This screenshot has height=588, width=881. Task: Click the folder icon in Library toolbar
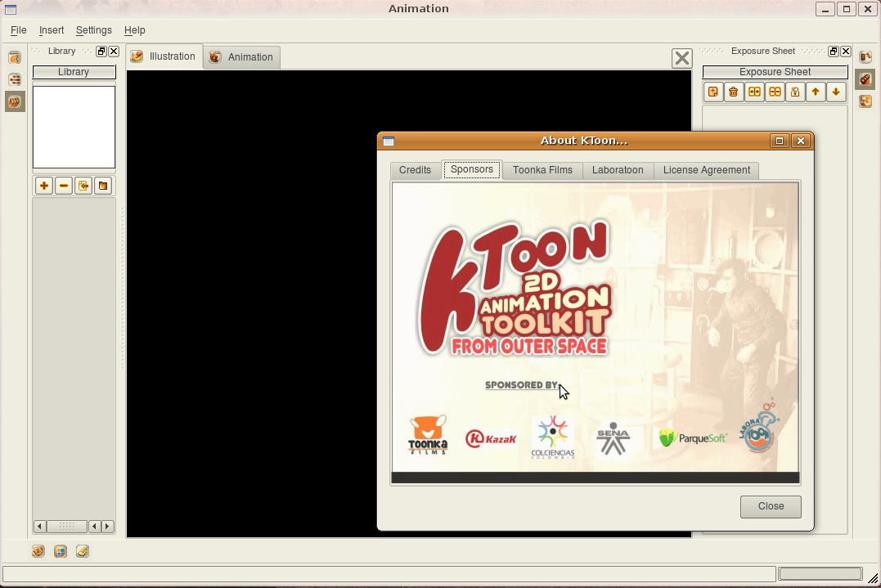point(103,186)
